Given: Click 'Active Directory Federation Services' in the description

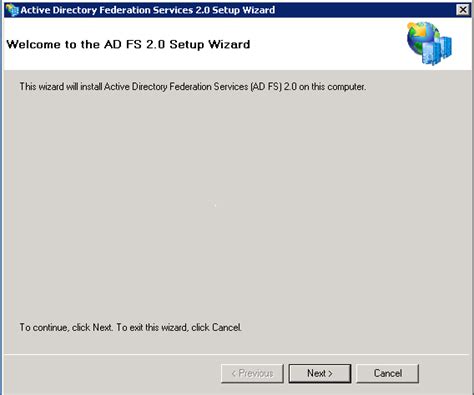Looking at the screenshot, I should (x=176, y=87).
